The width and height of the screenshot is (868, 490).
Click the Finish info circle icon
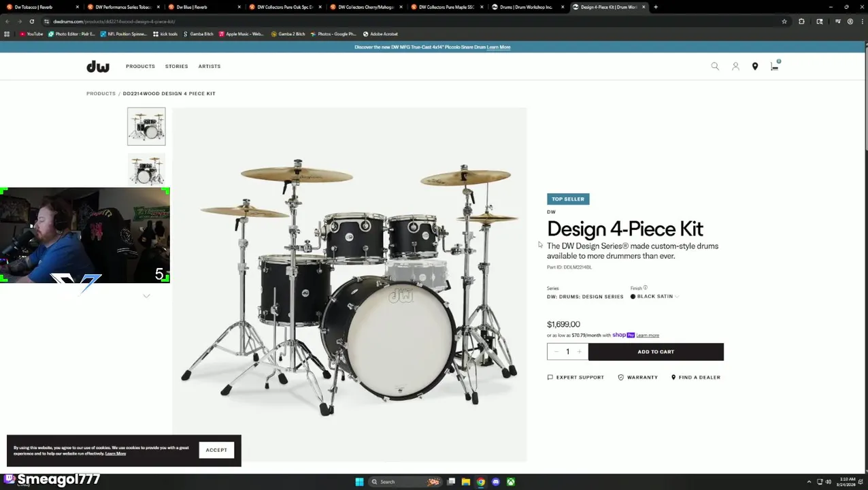645,288
